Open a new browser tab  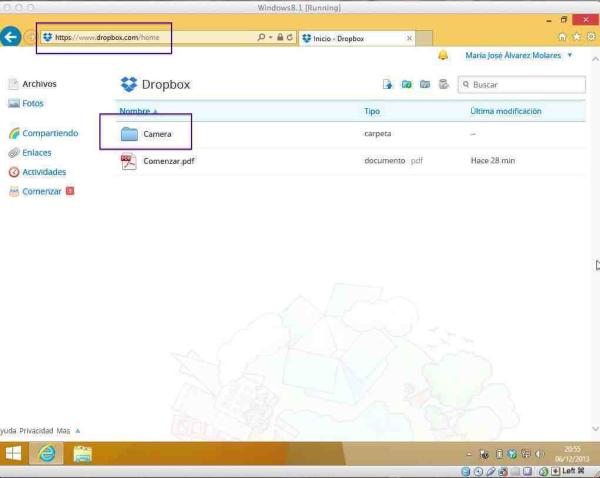pos(424,38)
